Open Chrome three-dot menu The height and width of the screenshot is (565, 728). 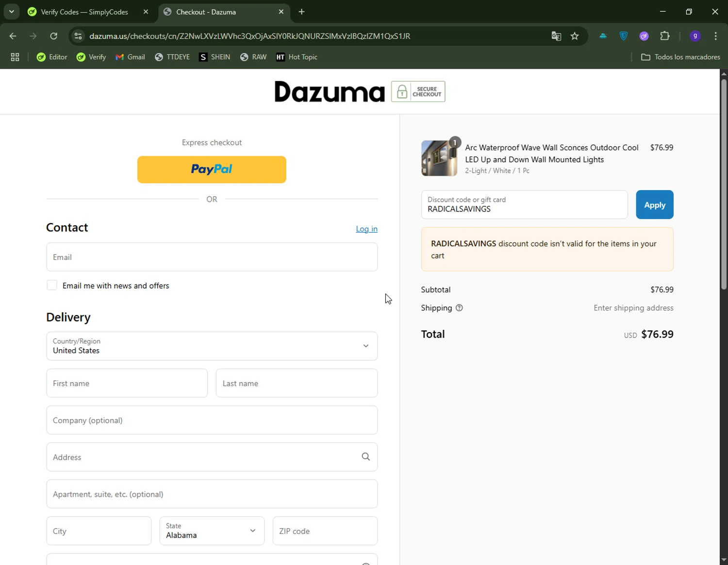(715, 36)
